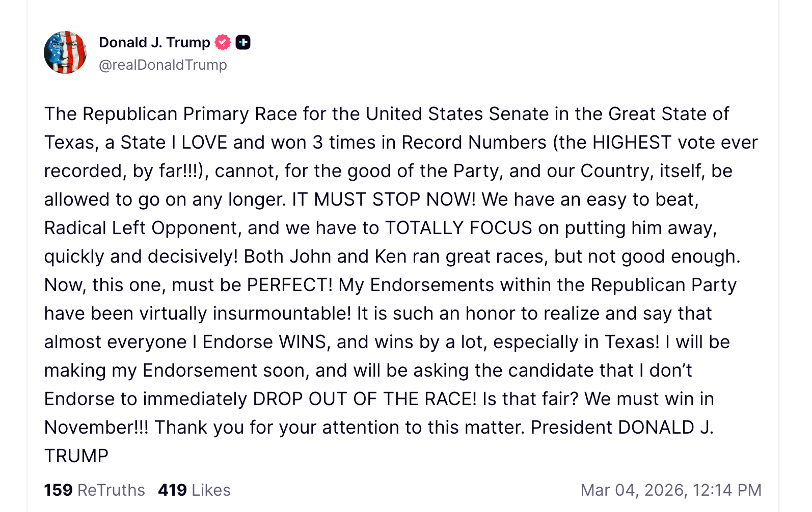Click the black plus badge beside the name

243,42
